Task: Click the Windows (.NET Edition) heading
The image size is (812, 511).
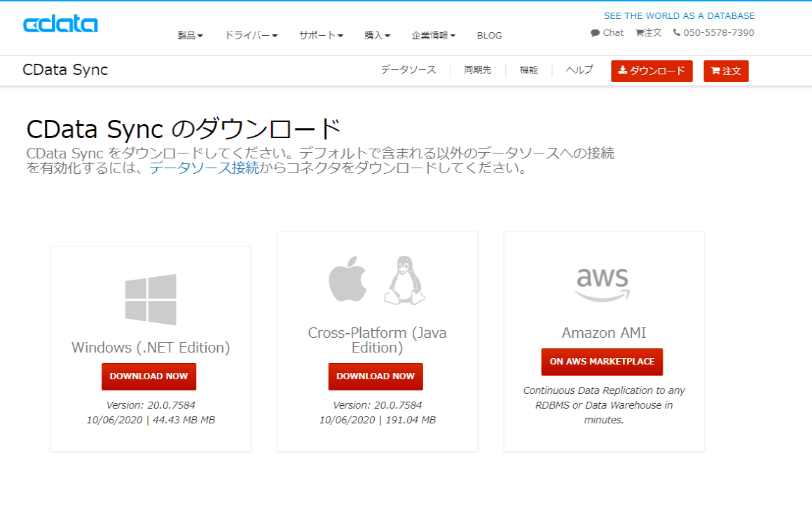Action: (151, 347)
